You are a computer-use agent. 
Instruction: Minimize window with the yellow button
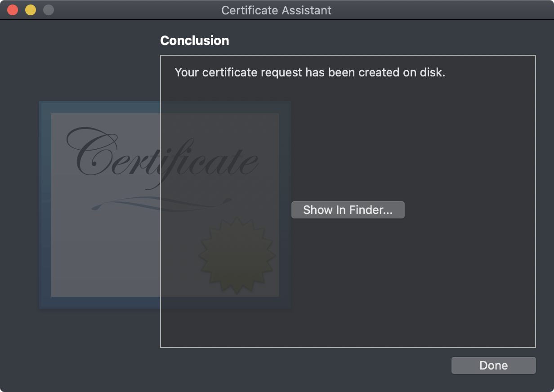pyautogui.click(x=31, y=10)
